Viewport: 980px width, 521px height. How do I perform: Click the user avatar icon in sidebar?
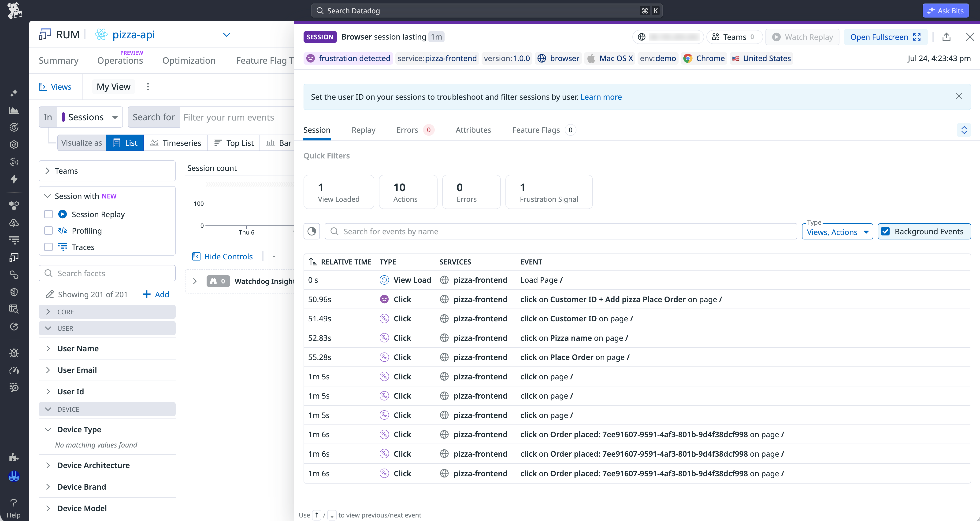[14, 476]
